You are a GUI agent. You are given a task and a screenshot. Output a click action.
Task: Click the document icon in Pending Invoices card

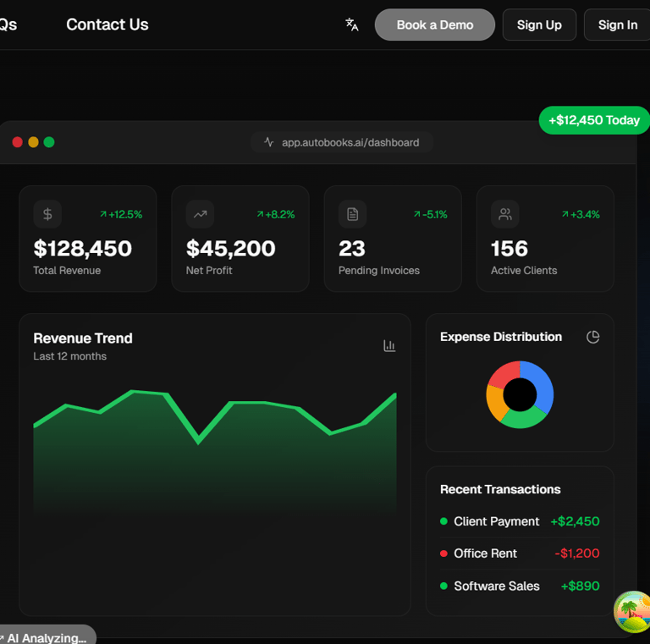coord(353,214)
